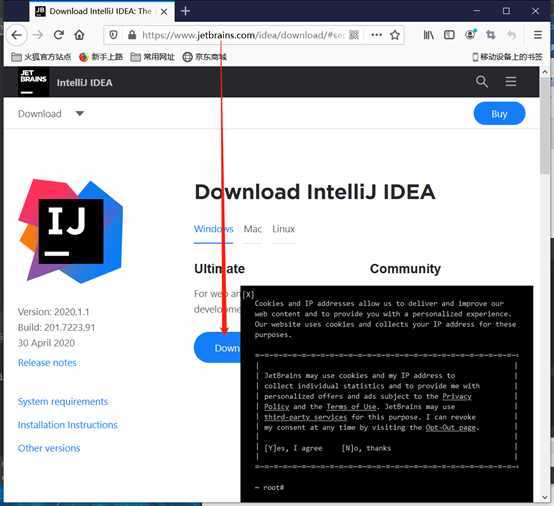
Task: Open the third-party services link
Action: click(306, 417)
